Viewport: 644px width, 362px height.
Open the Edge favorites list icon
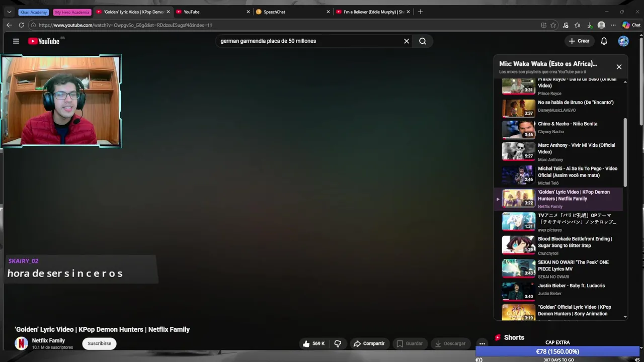point(577,25)
